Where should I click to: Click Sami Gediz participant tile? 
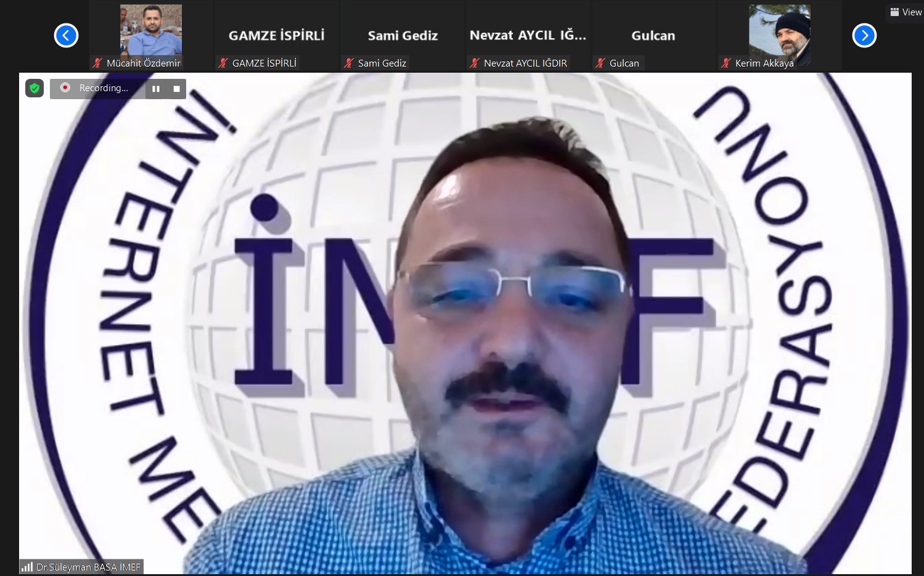point(403,36)
